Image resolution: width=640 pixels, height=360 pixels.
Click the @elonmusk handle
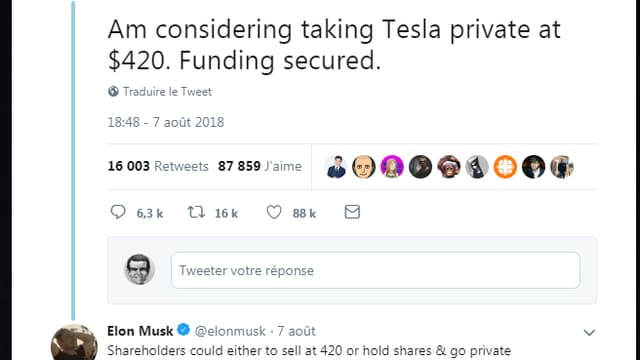point(230,331)
